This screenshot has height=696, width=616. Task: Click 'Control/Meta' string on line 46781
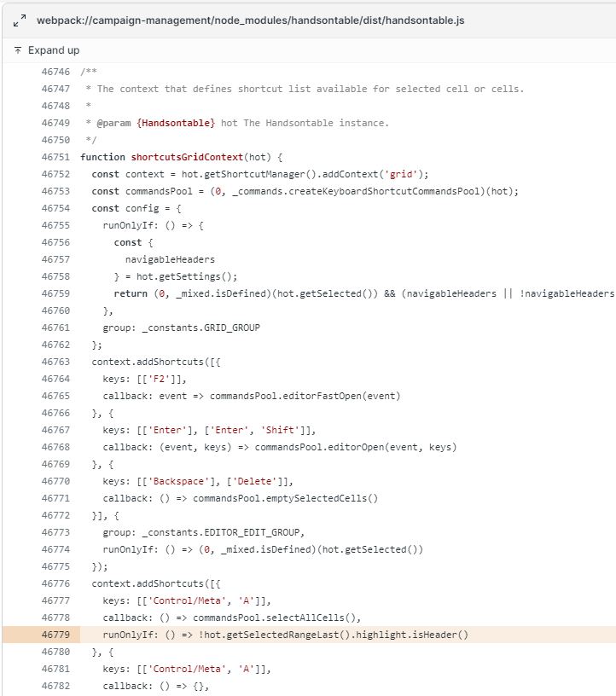point(187,669)
